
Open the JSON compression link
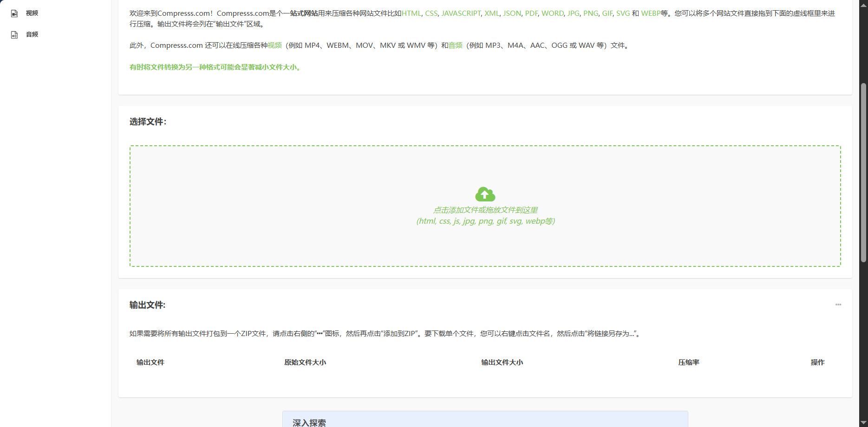[512, 13]
